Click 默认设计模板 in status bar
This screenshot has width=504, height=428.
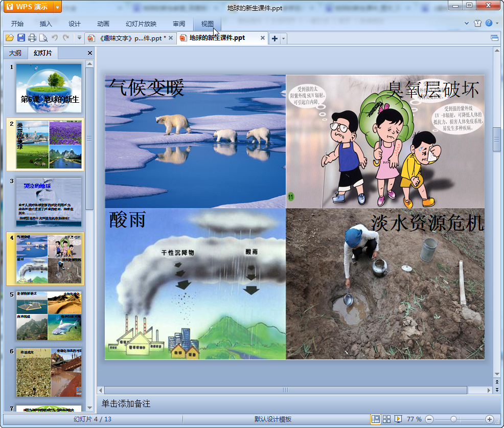click(x=273, y=419)
